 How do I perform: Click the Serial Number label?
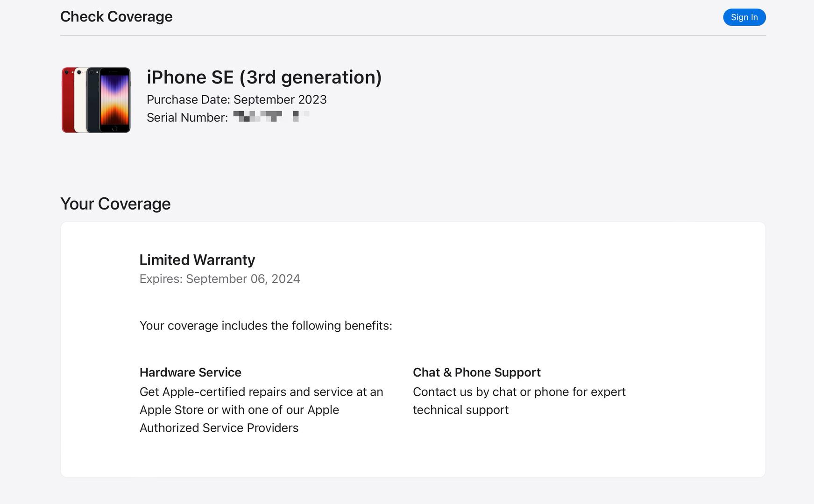[x=187, y=118]
